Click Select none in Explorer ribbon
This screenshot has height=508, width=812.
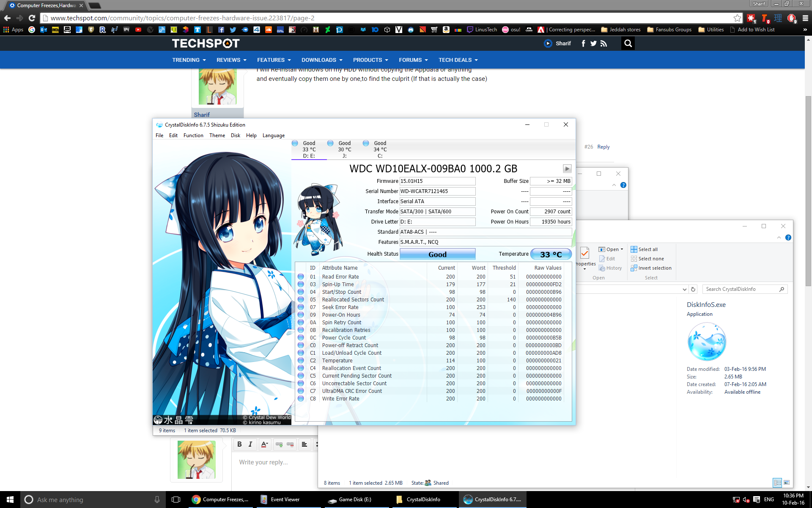(647, 259)
